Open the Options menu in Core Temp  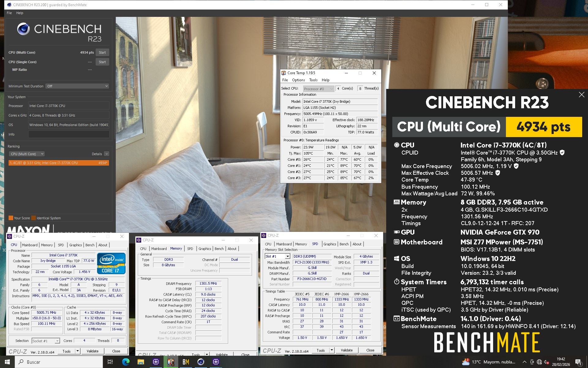tap(298, 80)
